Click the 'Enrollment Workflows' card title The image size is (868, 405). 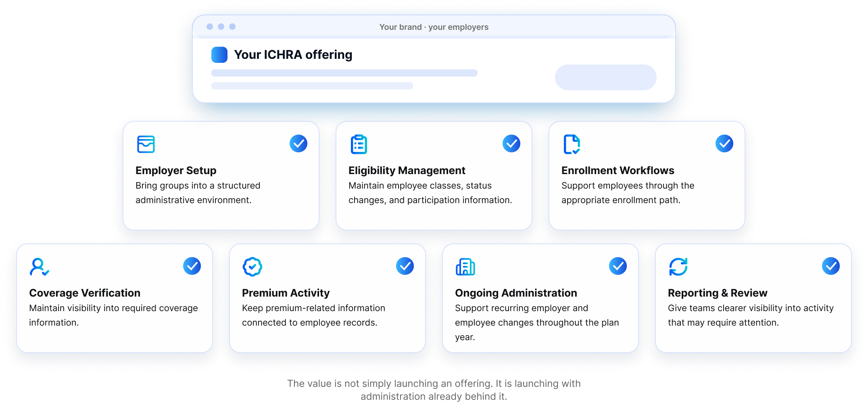(x=618, y=170)
